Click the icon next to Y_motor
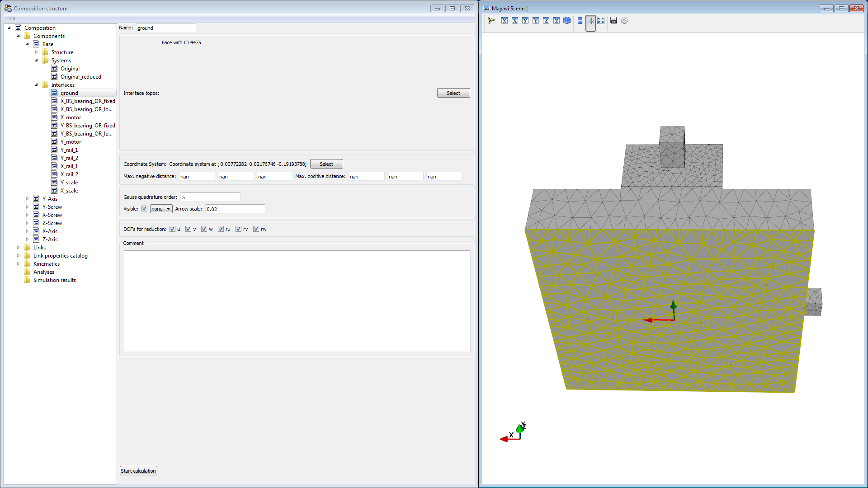The width and height of the screenshot is (868, 488). pos(54,142)
